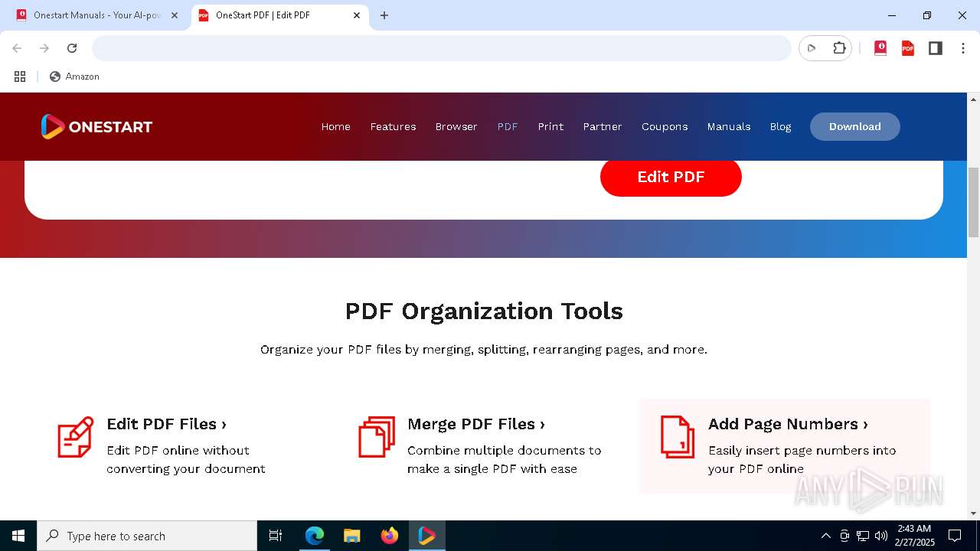Open the Add Page Numbers link
This screenshot has height=551, width=980.
pos(788,424)
